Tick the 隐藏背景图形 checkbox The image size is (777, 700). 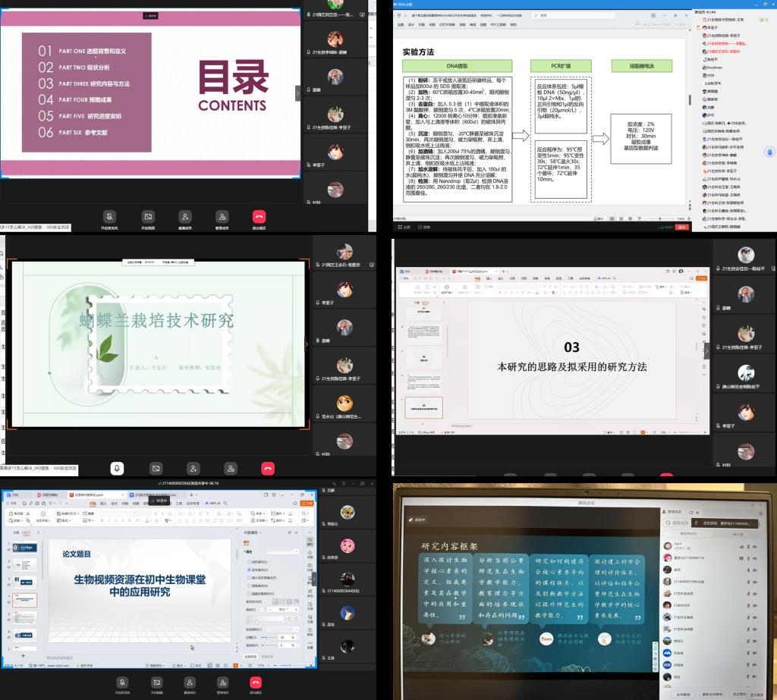tap(249, 593)
